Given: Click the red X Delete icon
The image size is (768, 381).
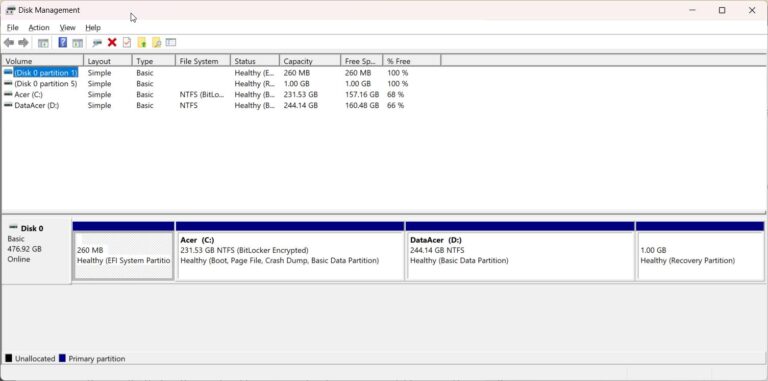Looking at the screenshot, I should tap(112, 43).
